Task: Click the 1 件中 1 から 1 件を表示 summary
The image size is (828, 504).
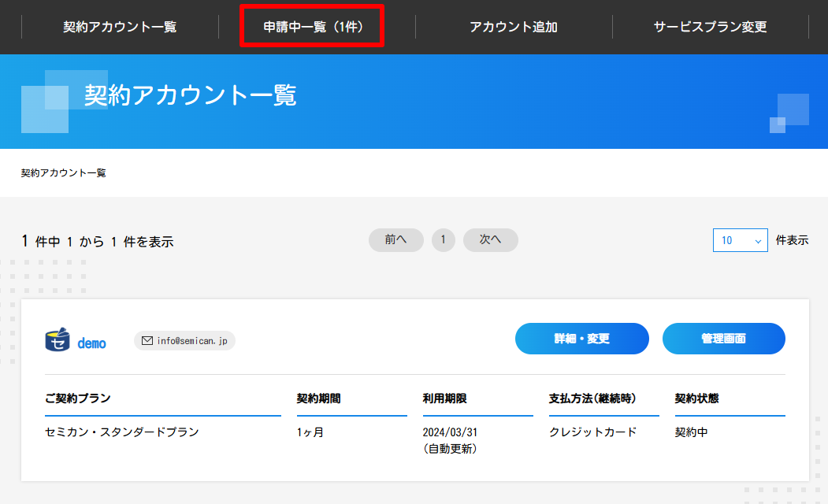Action: click(98, 242)
